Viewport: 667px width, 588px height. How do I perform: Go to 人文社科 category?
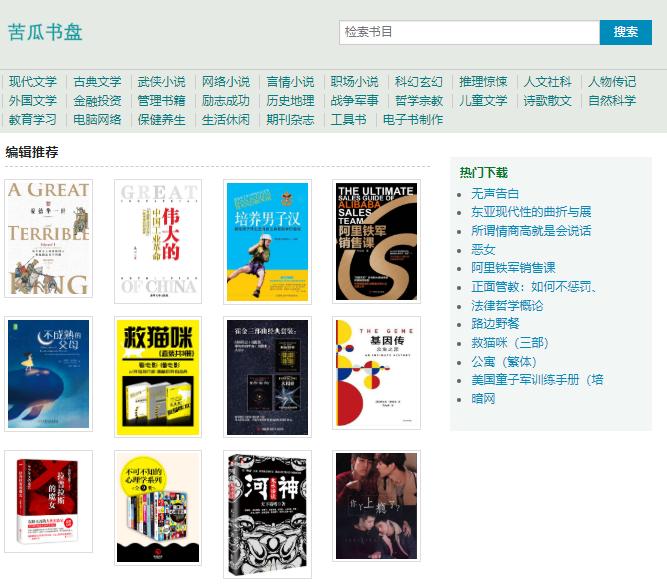(x=547, y=82)
